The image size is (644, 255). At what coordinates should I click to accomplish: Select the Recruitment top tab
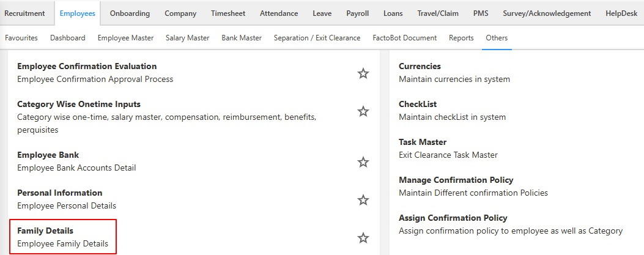[x=24, y=13]
